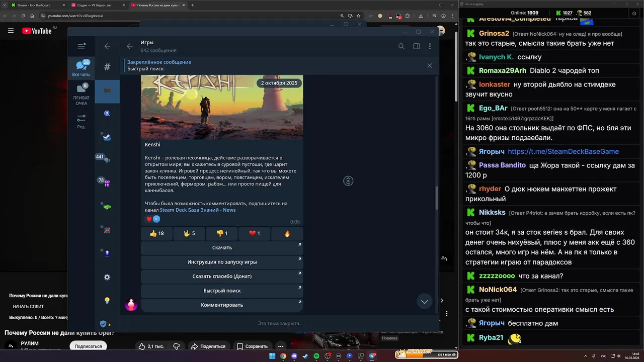This screenshot has width=644, height=362.
Task: Follow the Steam Deck База Знаний - News link
Action: point(198,210)
